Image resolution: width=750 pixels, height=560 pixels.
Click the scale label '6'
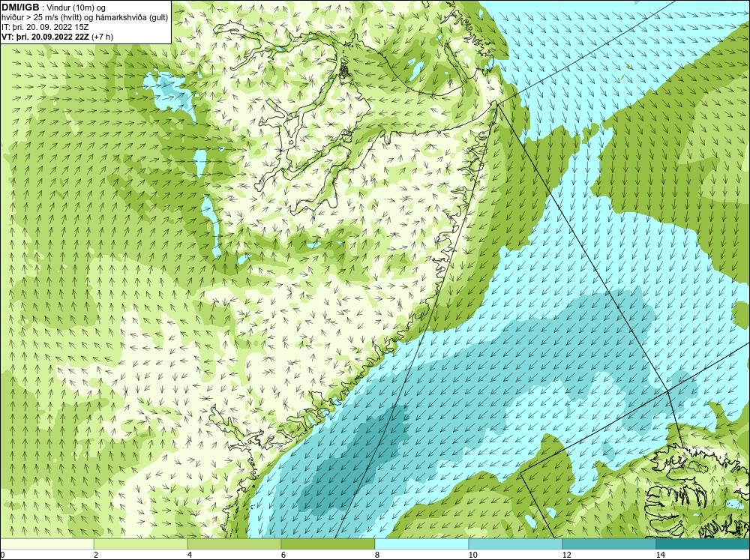point(283,555)
